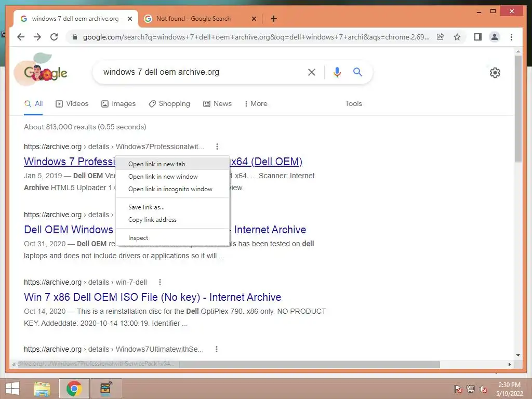The width and height of the screenshot is (532, 399).
Task: Start a voice search with the microphone
Action: [x=337, y=72]
